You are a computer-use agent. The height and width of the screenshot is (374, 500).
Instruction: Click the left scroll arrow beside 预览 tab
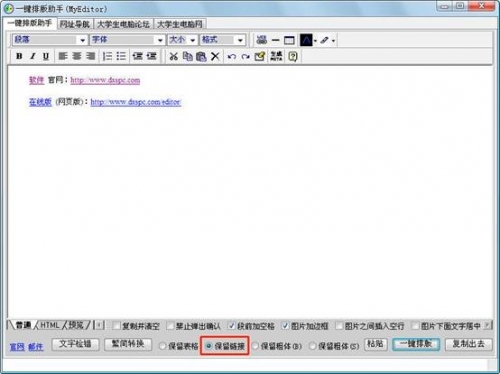tap(99, 325)
